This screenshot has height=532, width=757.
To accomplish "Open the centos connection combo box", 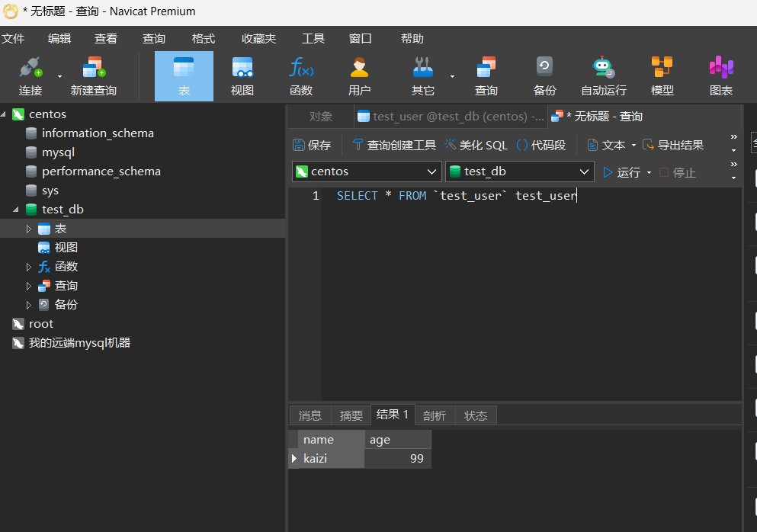I will pos(367,171).
